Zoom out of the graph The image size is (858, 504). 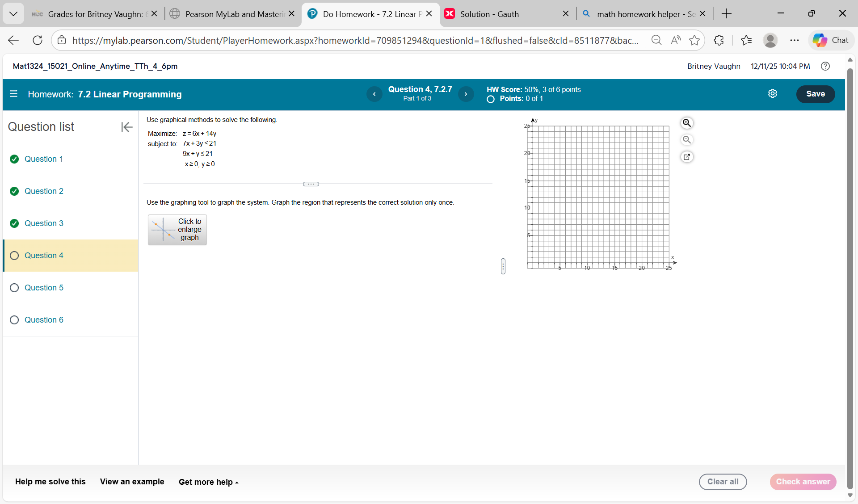(687, 140)
